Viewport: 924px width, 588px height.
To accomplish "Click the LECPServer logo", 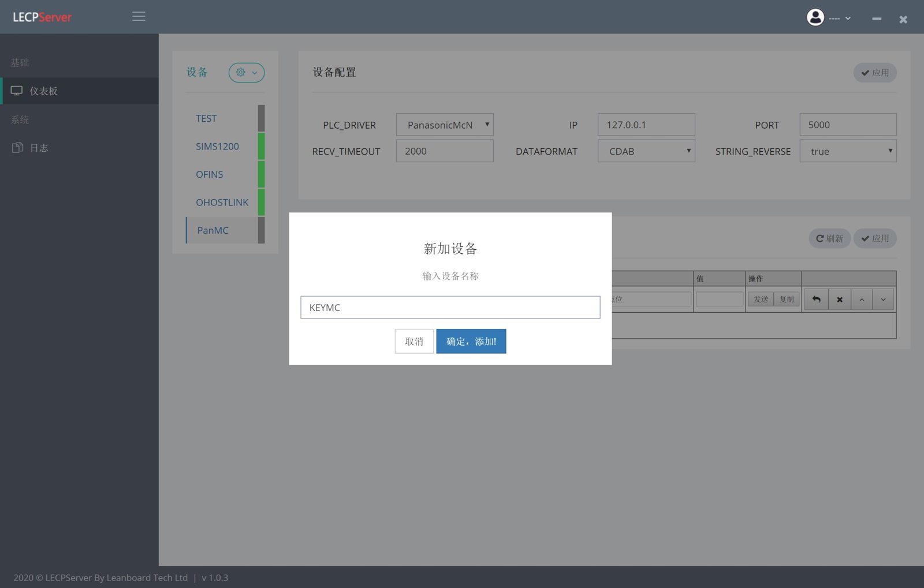I will pyautogui.click(x=42, y=17).
